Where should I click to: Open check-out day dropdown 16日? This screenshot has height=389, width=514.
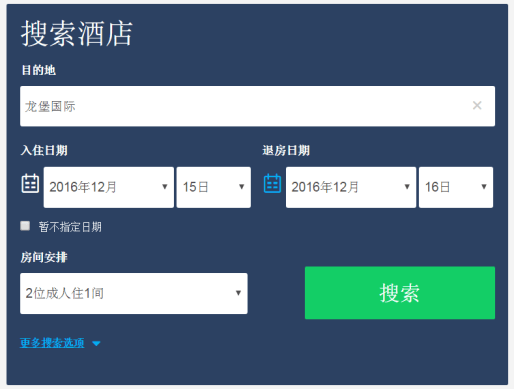(456, 187)
